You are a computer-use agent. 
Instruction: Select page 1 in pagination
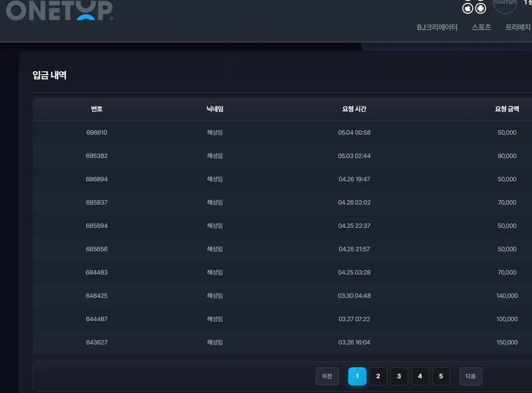point(357,376)
